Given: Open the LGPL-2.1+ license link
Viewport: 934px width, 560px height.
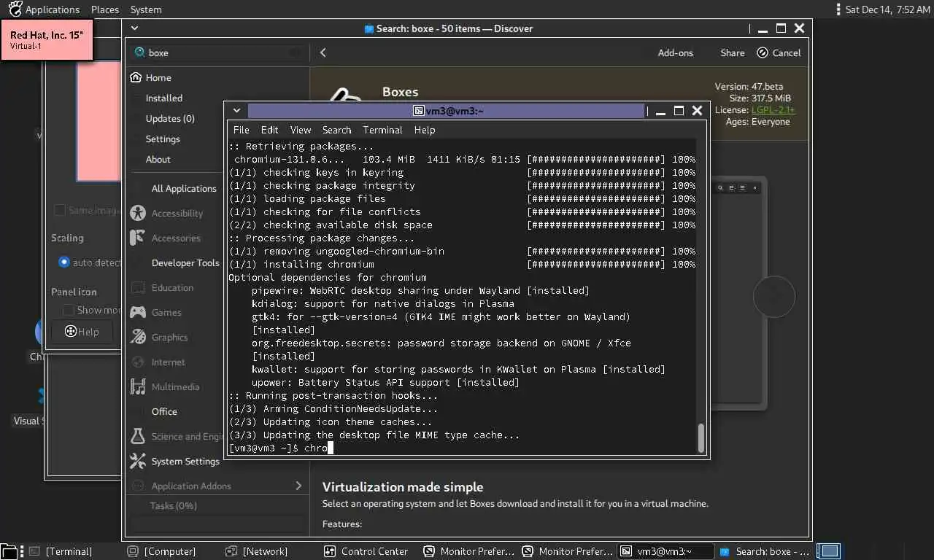Looking at the screenshot, I should [773, 110].
